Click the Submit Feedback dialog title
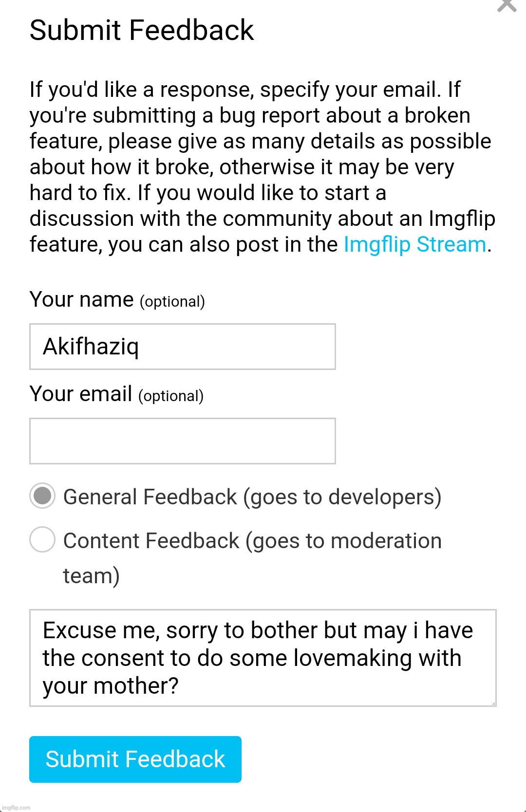 141,30
